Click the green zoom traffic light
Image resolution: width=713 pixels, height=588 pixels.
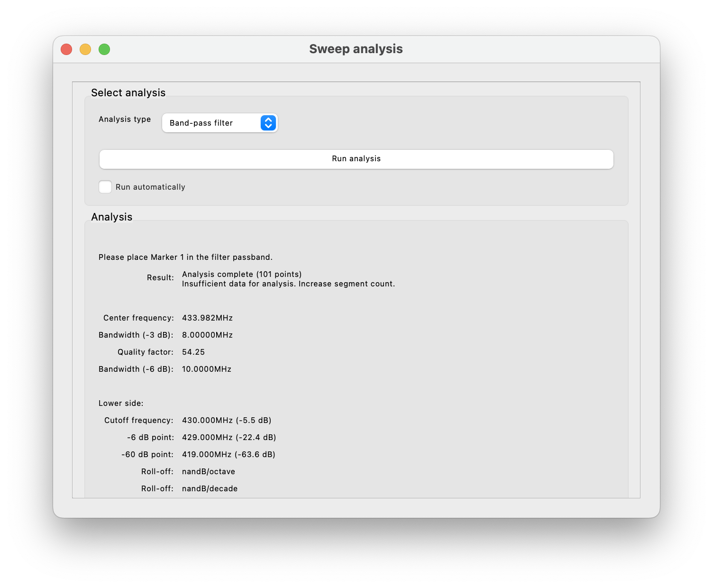(x=104, y=49)
